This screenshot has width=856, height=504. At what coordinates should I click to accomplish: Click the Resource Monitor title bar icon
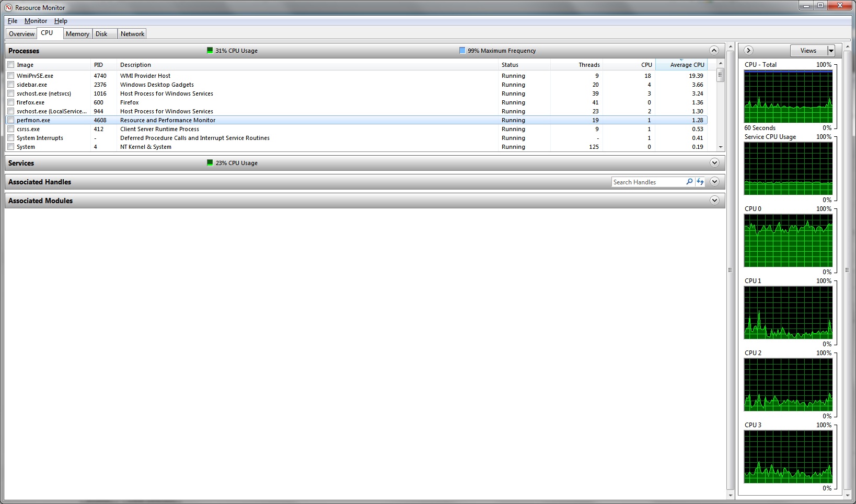pos(8,8)
